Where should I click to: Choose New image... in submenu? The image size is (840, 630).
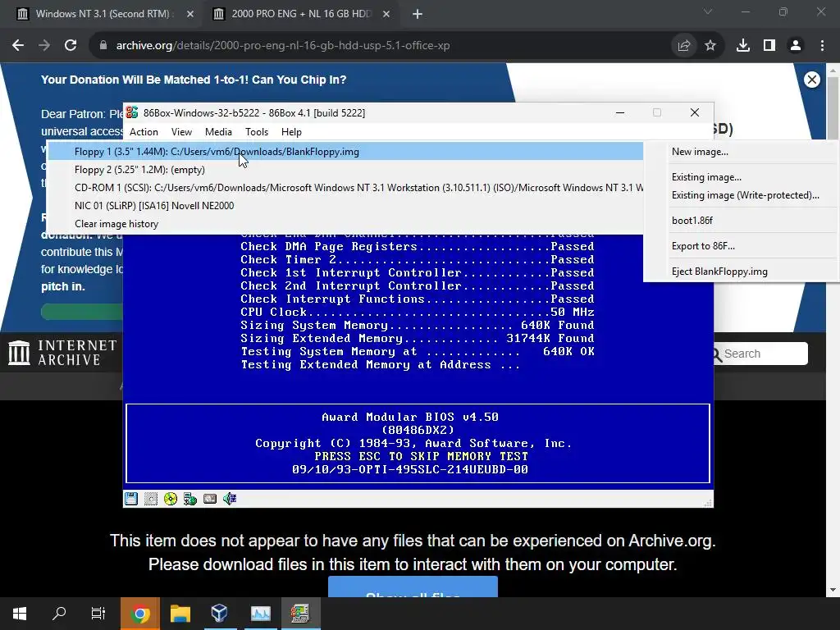point(741,152)
